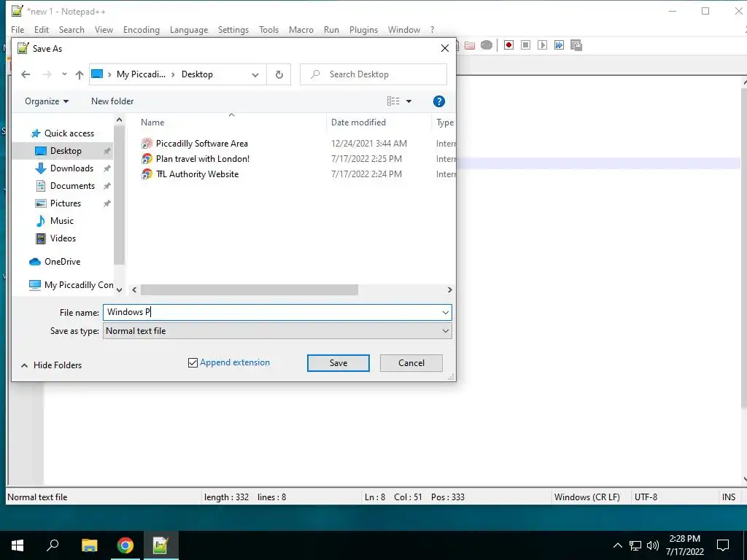Open the Plugins menu
This screenshot has height=560, width=747.
[363, 29]
